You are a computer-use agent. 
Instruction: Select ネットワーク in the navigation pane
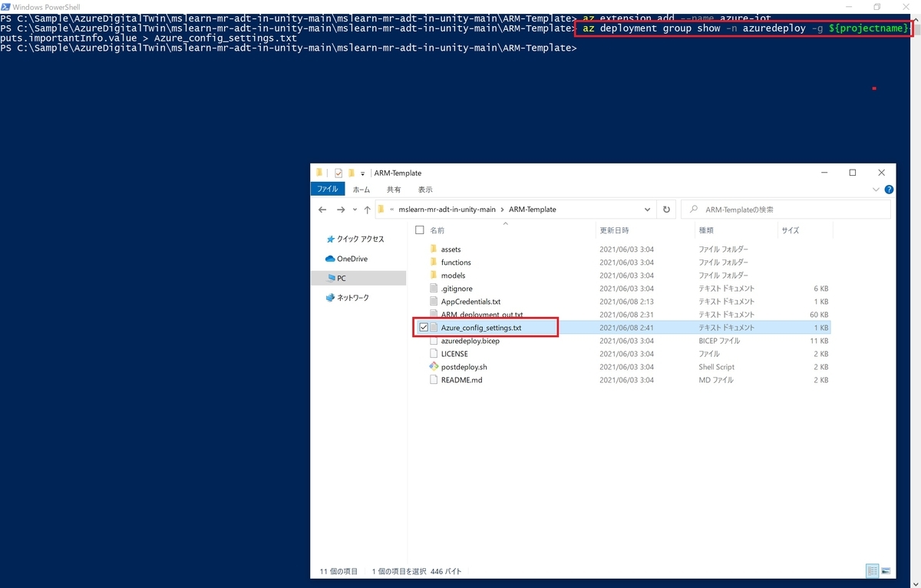click(x=353, y=298)
